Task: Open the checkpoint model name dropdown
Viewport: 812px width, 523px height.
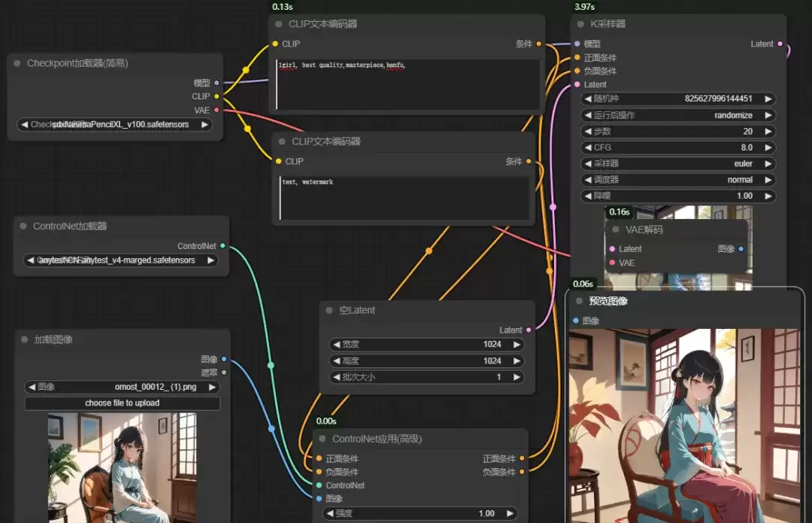Action: (114, 124)
